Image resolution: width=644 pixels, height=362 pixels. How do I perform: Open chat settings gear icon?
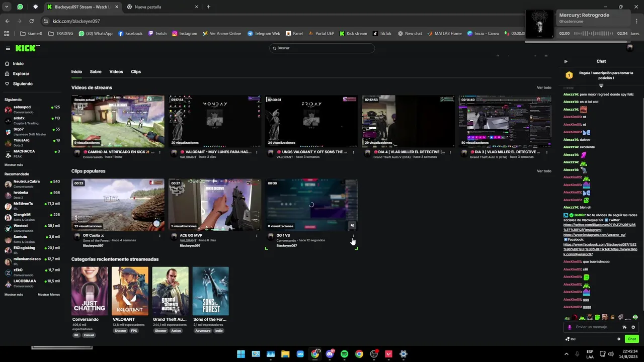tap(619, 339)
